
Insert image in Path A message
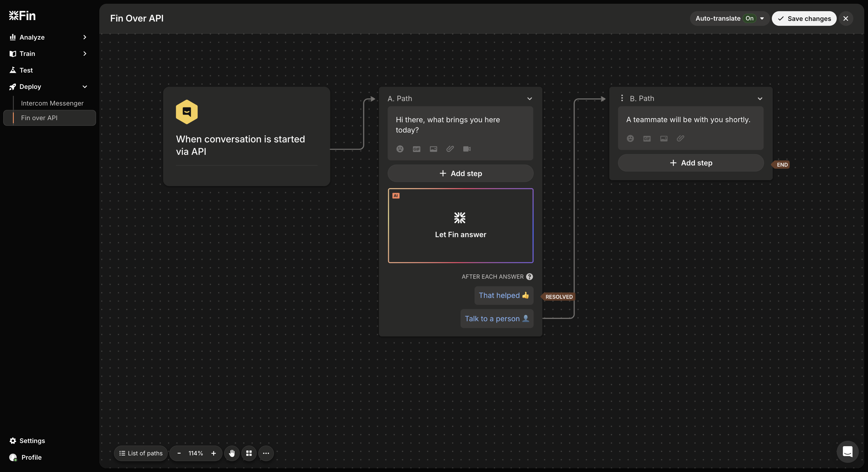click(x=433, y=149)
